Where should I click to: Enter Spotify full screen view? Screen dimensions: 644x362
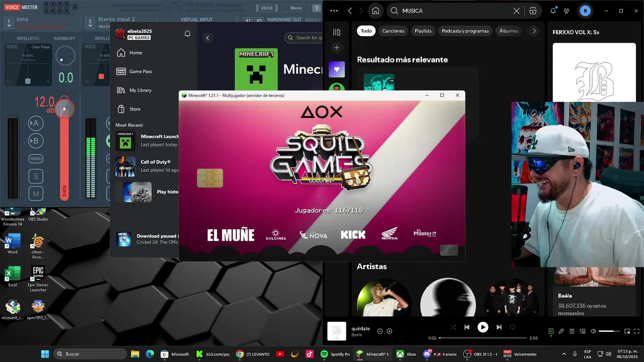pyautogui.click(x=637, y=331)
